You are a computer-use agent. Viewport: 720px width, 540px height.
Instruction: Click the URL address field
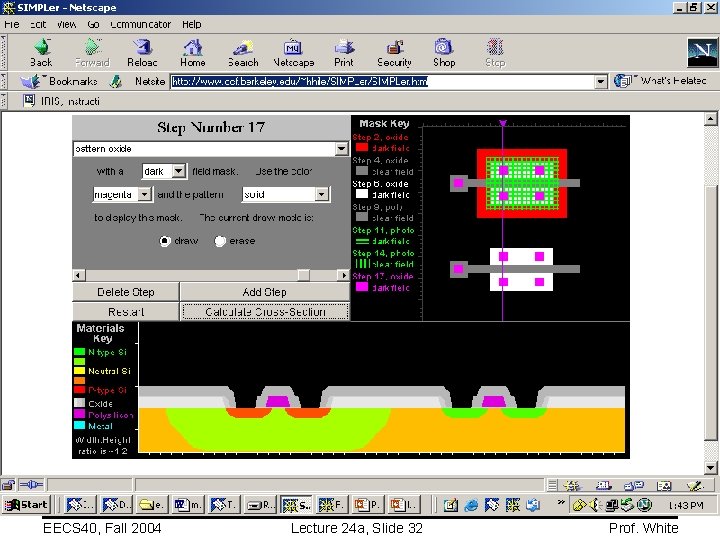point(380,82)
